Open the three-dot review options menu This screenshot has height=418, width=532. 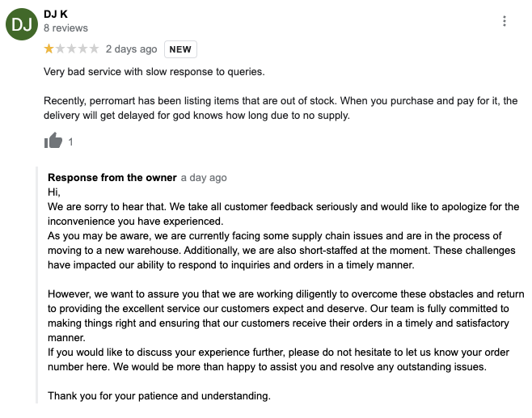[505, 21]
